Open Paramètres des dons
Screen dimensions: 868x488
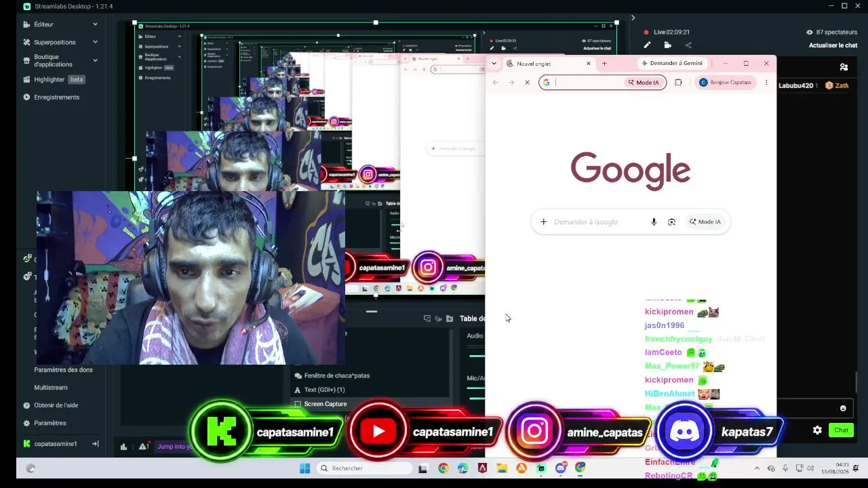64,370
